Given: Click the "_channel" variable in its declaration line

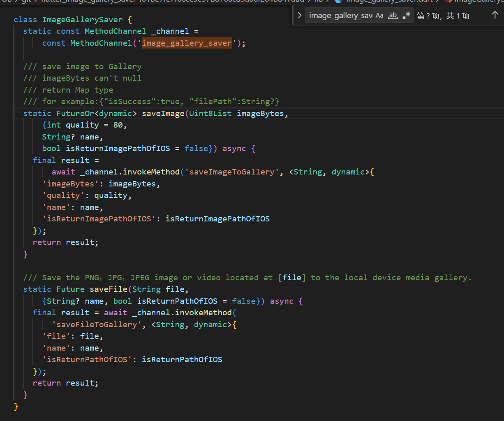Looking at the screenshot, I should 170,31.
